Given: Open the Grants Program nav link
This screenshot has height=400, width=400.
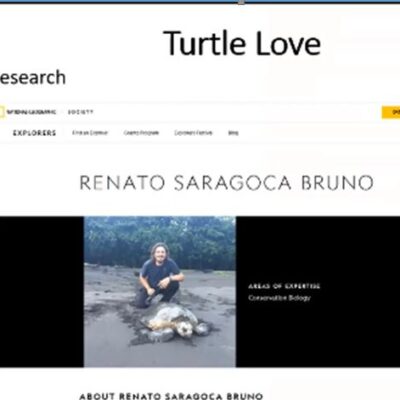Looking at the screenshot, I should click(141, 133).
